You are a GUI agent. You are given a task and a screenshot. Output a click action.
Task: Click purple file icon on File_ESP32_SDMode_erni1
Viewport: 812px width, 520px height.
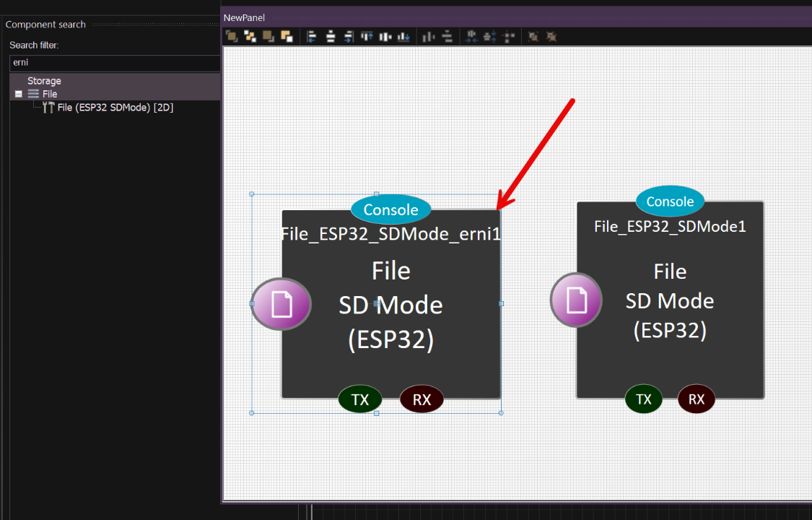pyautogui.click(x=281, y=304)
